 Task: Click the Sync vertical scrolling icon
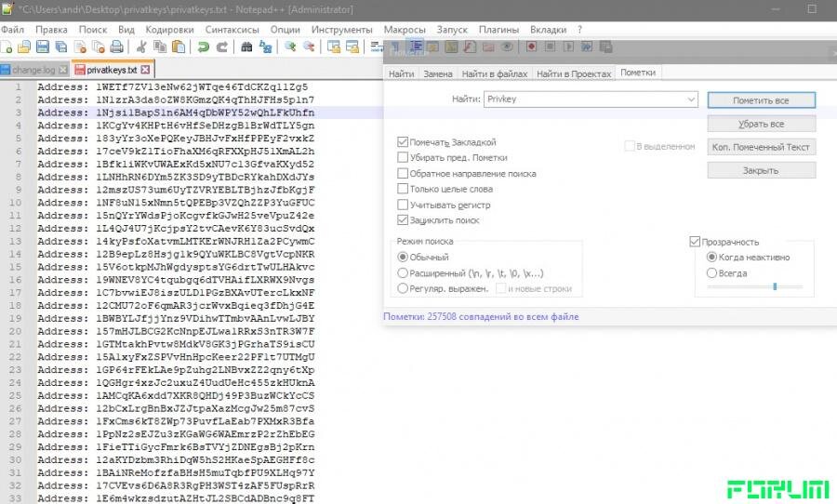pos(334,47)
